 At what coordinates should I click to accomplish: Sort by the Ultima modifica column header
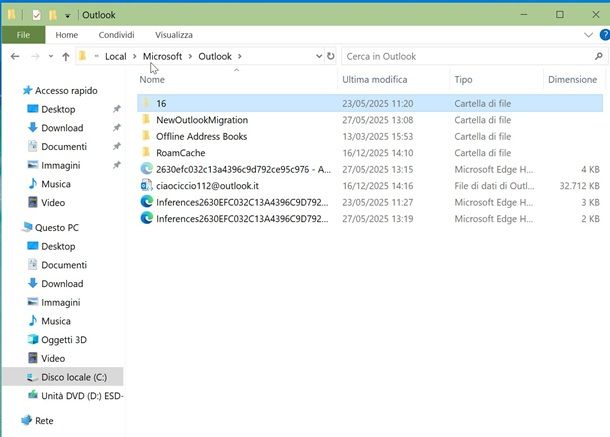[x=375, y=79]
